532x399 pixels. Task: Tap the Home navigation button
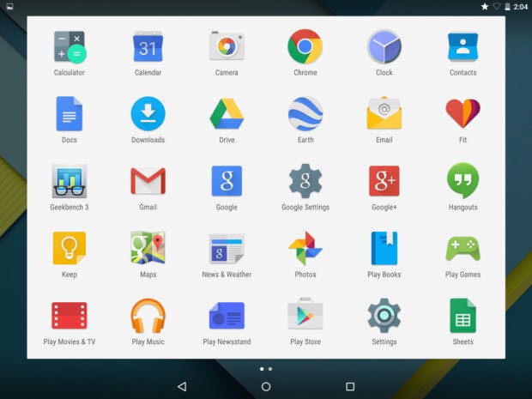[x=266, y=387]
